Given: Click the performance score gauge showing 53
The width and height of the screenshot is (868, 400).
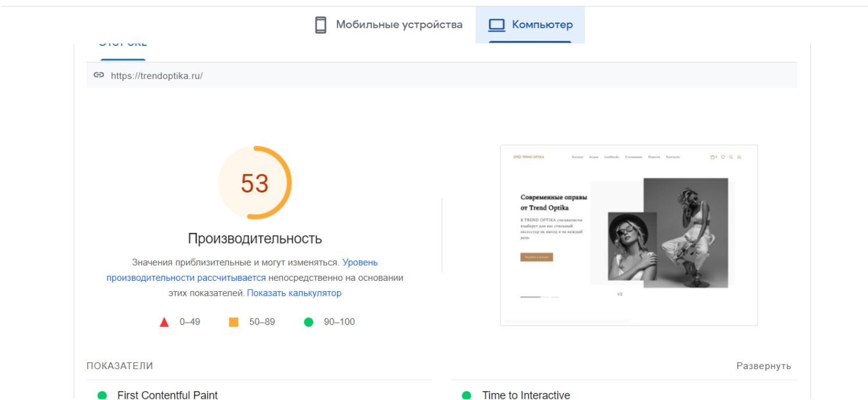Looking at the screenshot, I should point(255,183).
